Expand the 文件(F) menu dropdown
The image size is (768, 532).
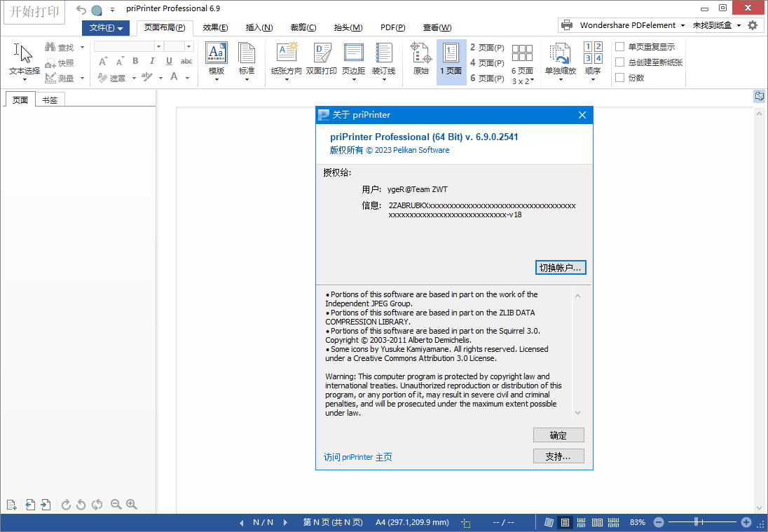coord(106,27)
